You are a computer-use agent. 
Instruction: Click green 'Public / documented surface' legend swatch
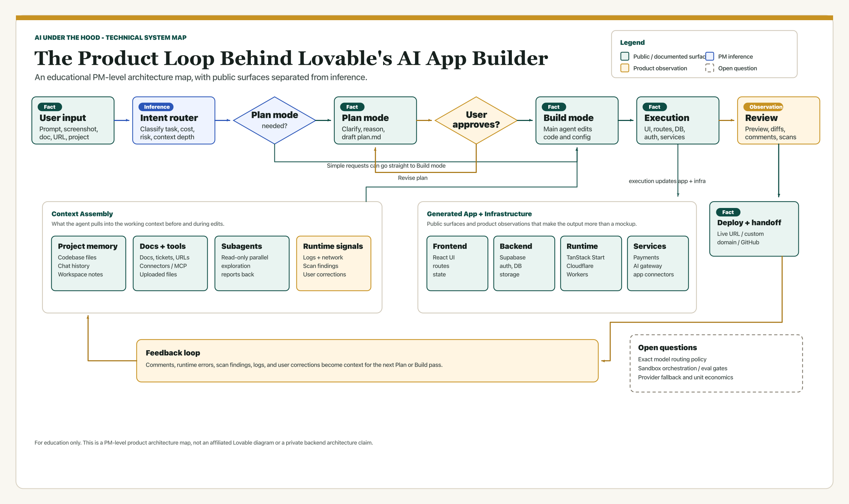625,56
